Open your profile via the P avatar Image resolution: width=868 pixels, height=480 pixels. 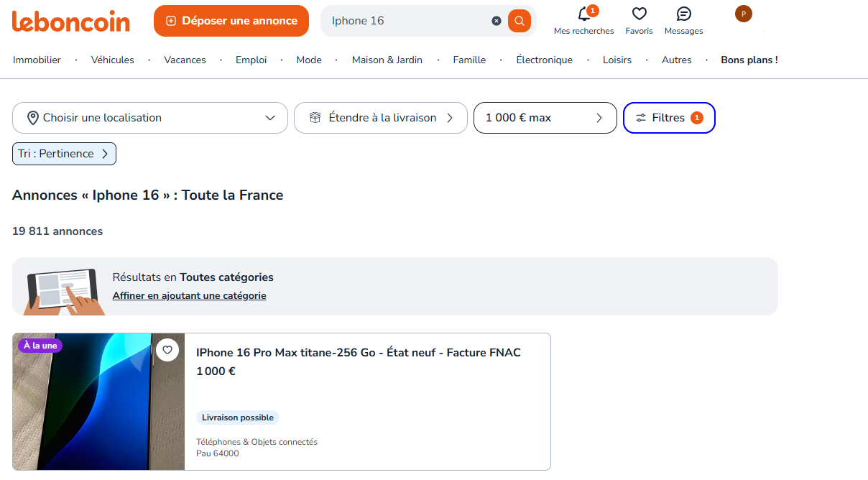pyautogui.click(x=743, y=14)
